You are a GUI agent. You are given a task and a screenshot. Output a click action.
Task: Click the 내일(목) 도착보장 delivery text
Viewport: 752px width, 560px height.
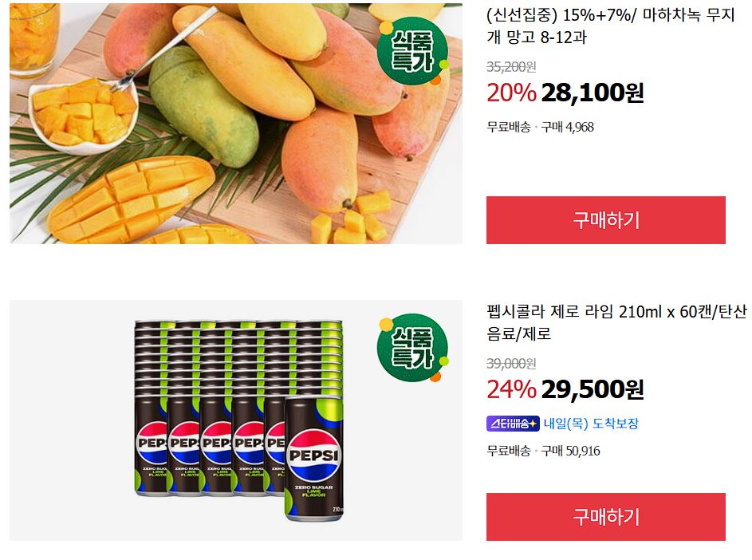tap(591, 424)
